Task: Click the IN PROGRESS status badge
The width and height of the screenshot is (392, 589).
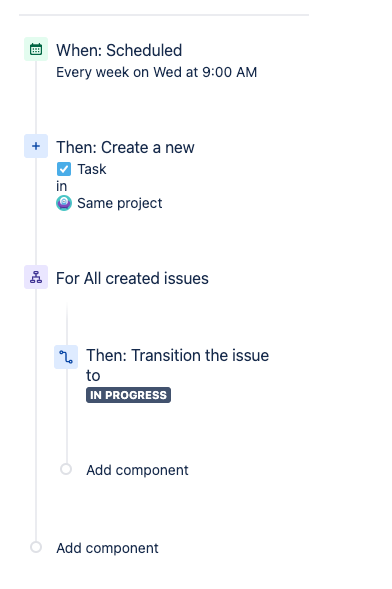Action: click(128, 395)
